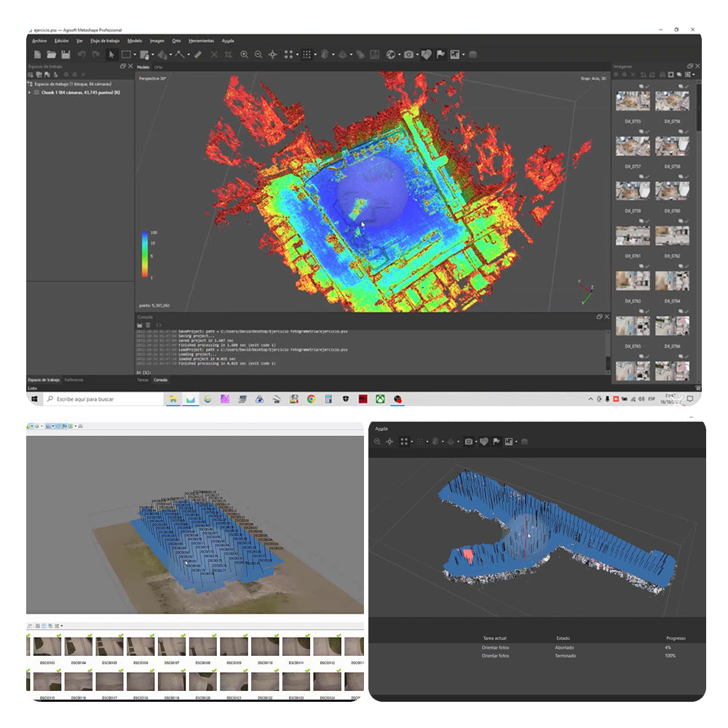The width and height of the screenshot is (728, 728).
Task: Toggle the enable flag on photo DJI_0756
Action: [x=680, y=87]
